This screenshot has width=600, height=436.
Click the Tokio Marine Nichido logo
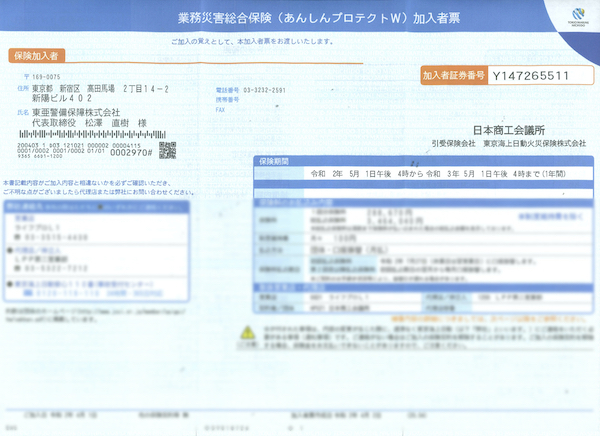[578, 17]
